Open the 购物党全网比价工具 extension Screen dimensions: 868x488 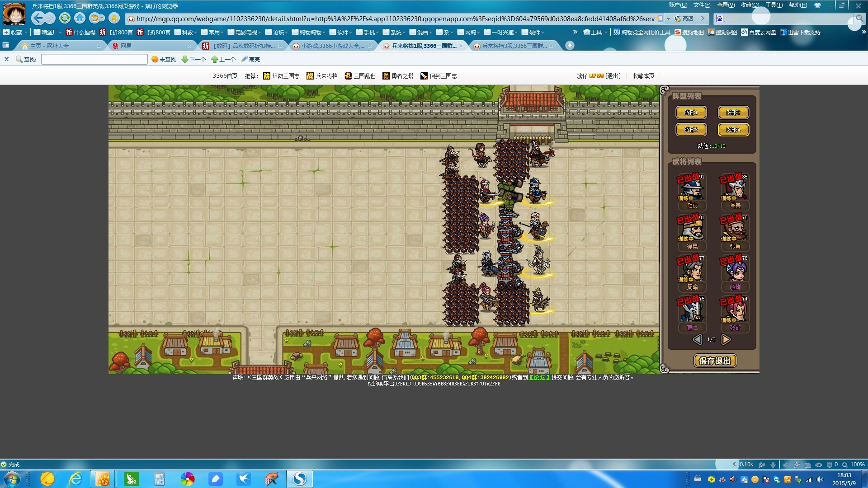click(x=642, y=32)
